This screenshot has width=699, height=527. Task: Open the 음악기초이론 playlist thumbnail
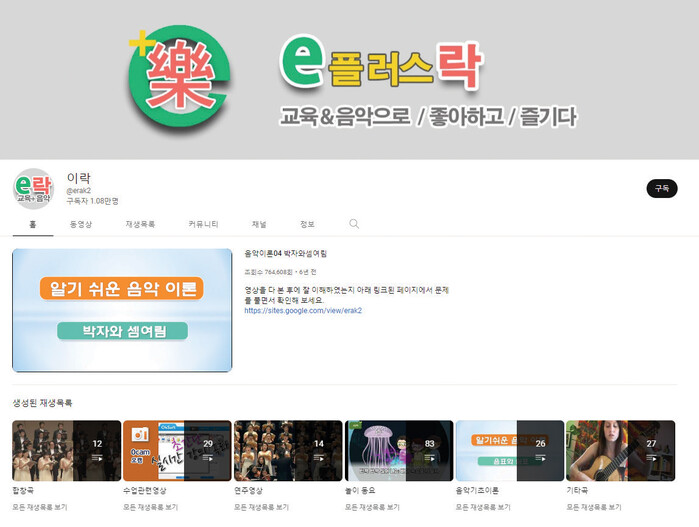tap(510, 451)
